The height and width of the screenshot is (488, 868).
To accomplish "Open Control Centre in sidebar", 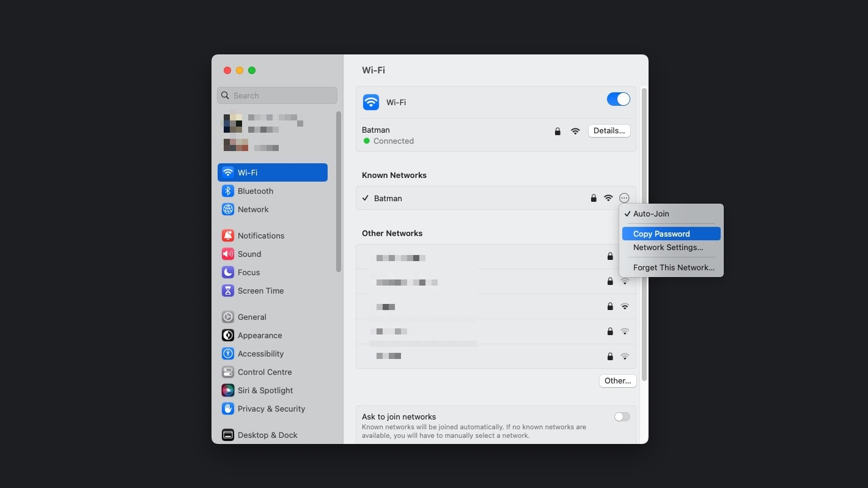I will [264, 372].
